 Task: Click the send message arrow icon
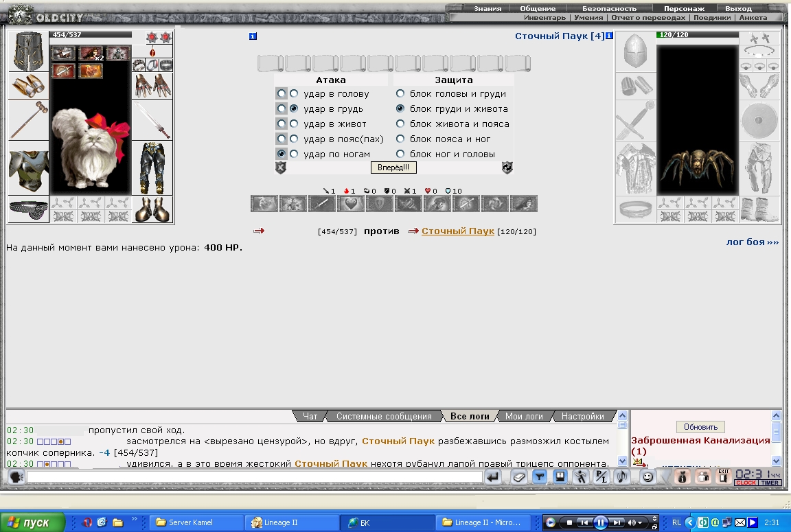click(493, 476)
